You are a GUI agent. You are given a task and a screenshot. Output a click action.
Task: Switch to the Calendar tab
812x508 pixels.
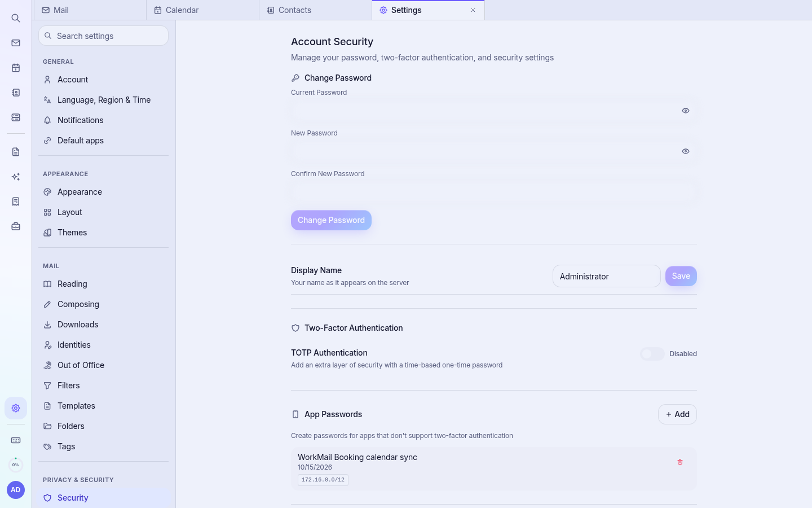[203, 10]
